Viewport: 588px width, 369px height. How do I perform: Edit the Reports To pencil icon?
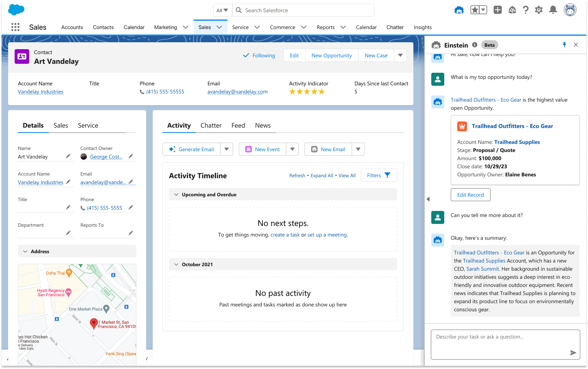coord(131,233)
